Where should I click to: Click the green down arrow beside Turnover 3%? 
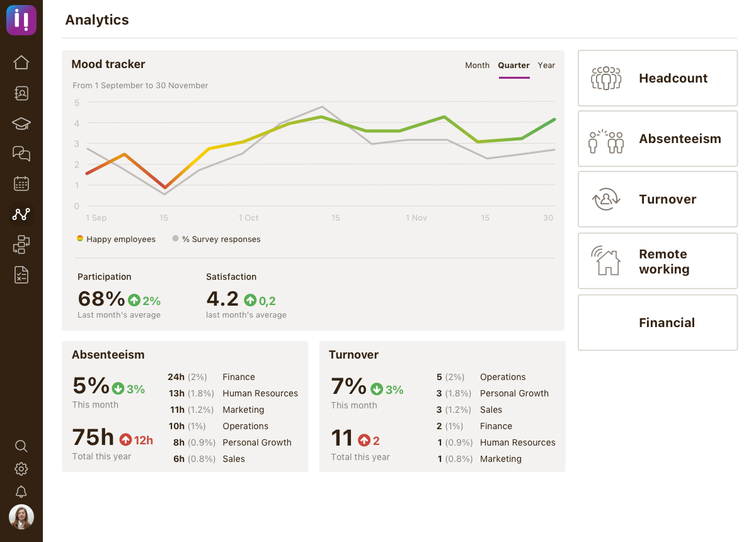pos(377,389)
